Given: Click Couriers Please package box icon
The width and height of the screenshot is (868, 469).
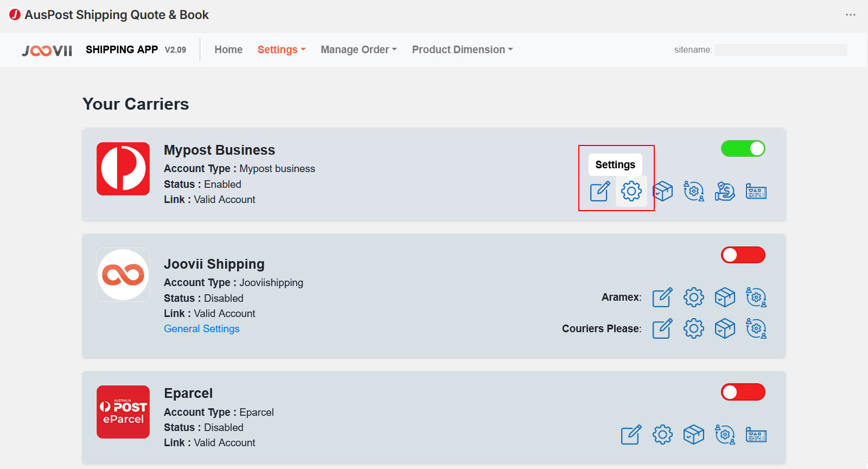Looking at the screenshot, I should click(725, 328).
